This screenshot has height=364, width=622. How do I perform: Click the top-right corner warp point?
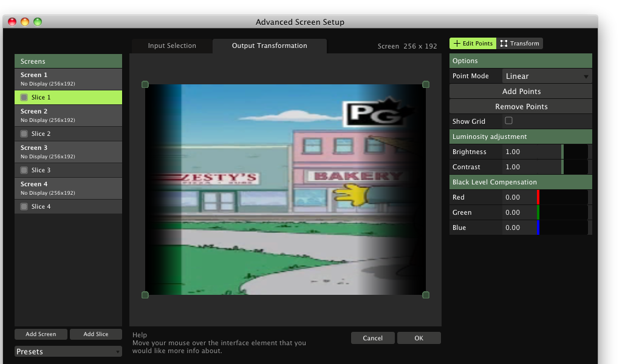pos(426,84)
